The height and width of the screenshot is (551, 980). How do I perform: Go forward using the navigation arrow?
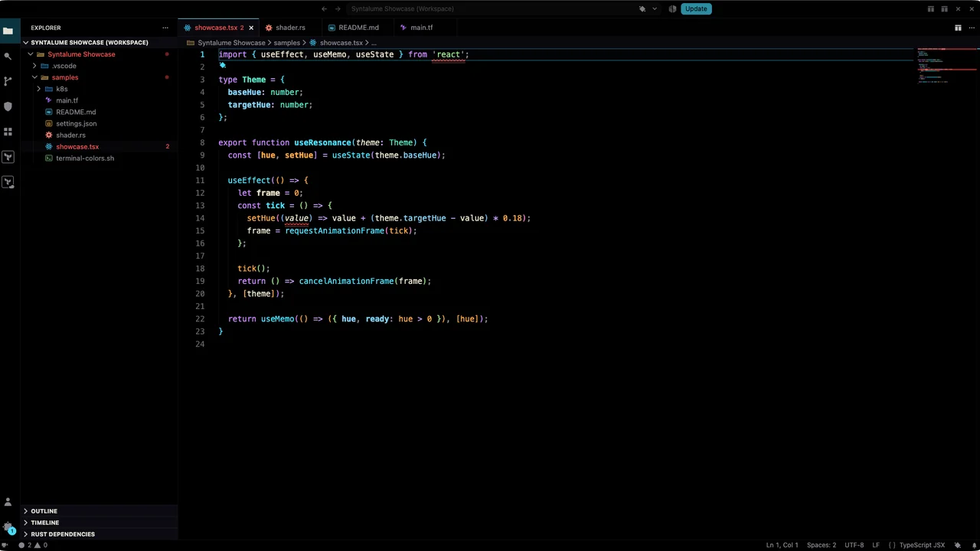[x=338, y=9]
